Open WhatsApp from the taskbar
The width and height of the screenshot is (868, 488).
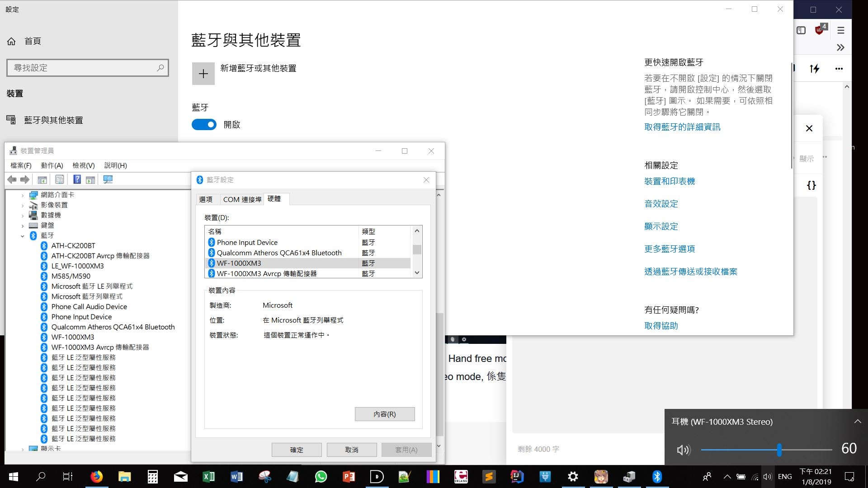[x=321, y=477]
